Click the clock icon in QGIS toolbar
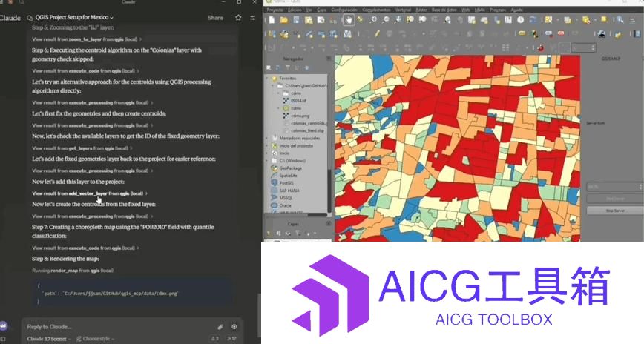Screen dimensions: 644x344 click(x=520, y=20)
